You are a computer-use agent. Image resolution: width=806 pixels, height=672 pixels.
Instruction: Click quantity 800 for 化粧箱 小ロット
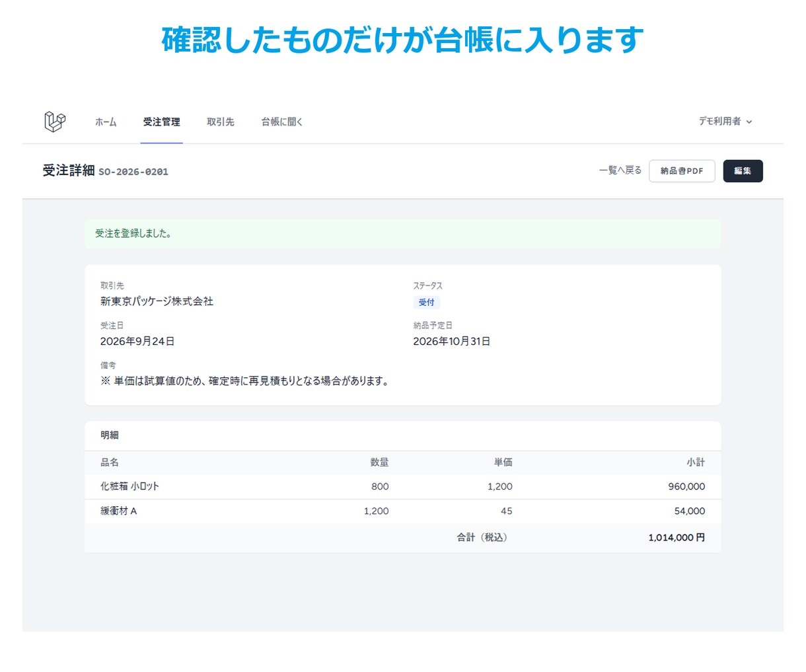pyautogui.click(x=380, y=487)
